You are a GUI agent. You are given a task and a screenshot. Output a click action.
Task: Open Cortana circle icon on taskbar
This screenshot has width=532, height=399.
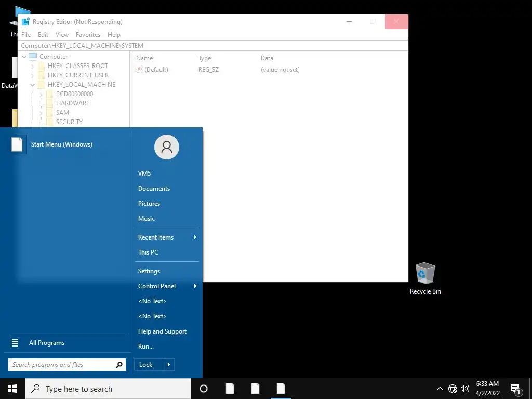point(204,389)
